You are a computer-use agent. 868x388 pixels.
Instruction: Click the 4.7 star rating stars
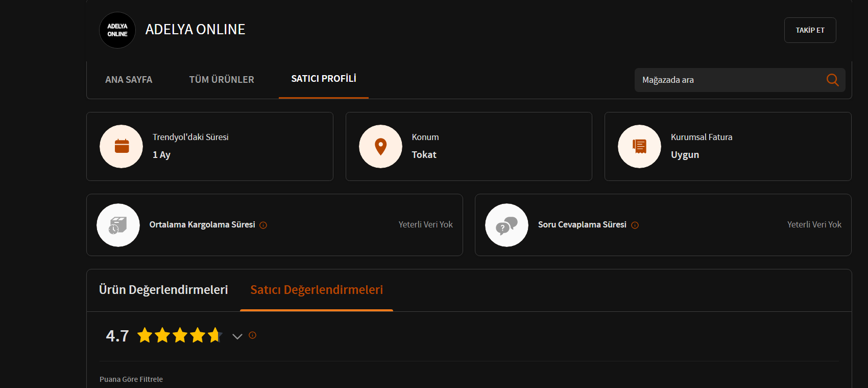click(x=180, y=335)
